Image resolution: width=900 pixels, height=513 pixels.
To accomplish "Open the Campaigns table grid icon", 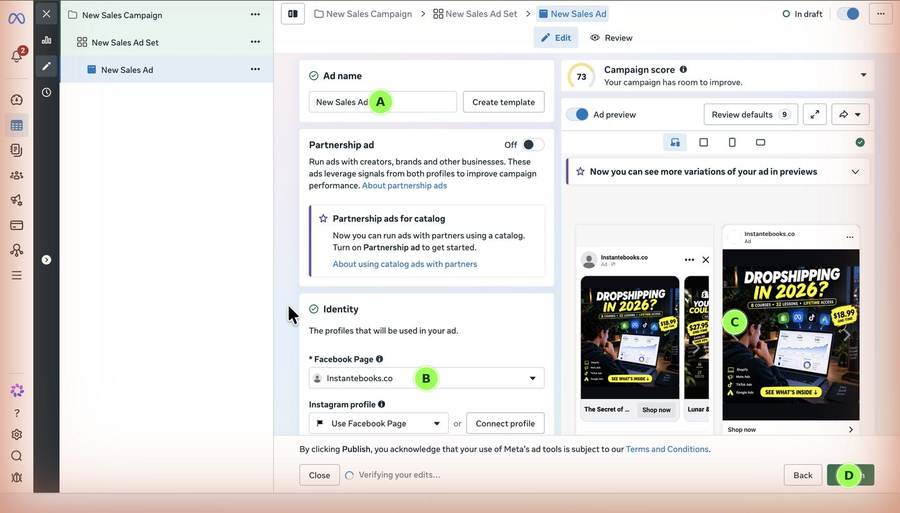I will point(17,125).
